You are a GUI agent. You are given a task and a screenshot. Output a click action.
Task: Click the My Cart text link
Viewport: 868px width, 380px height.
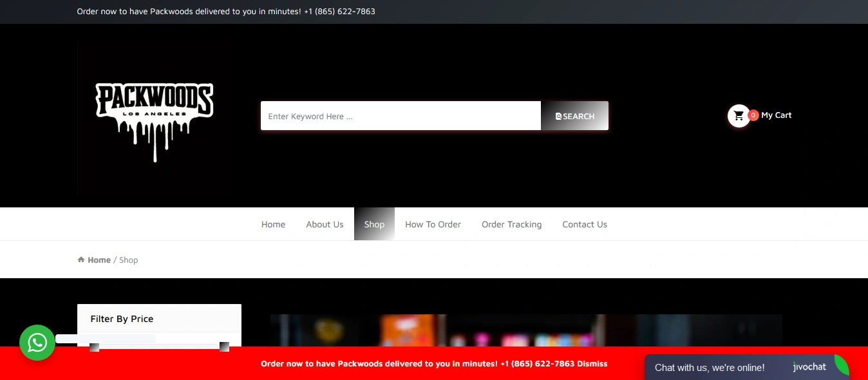point(776,115)
